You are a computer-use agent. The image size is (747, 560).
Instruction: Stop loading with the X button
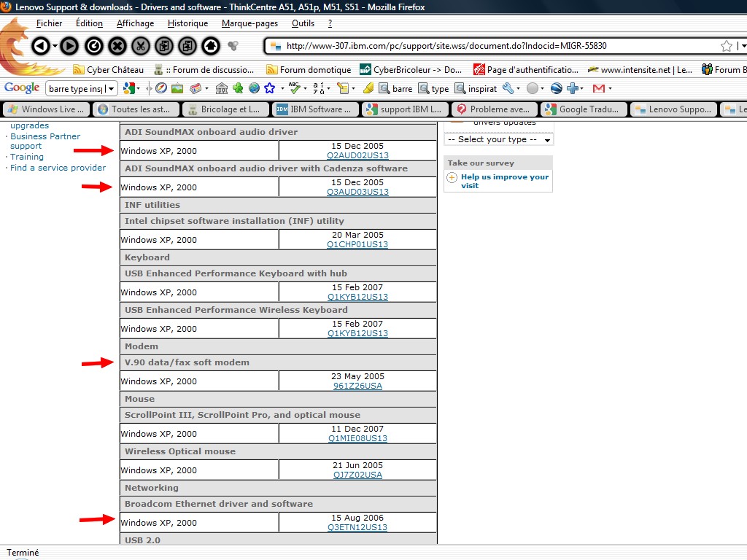coord(117,46)
